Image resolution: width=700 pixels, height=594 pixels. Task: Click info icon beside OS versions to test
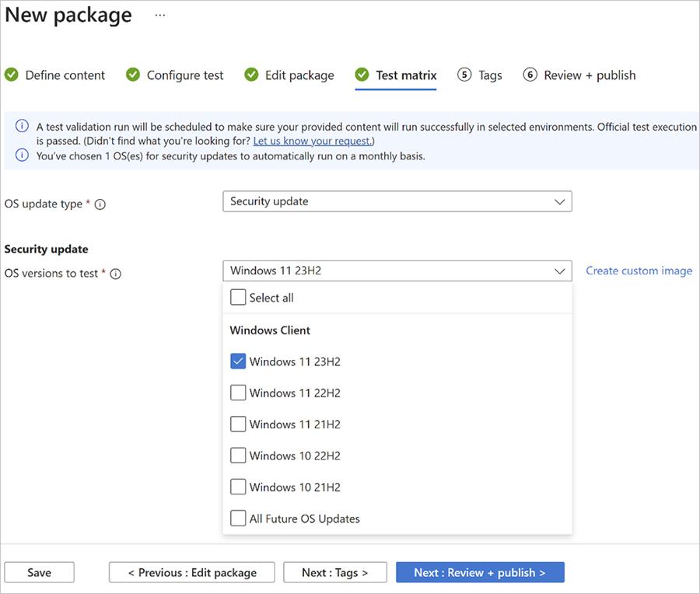116,274
